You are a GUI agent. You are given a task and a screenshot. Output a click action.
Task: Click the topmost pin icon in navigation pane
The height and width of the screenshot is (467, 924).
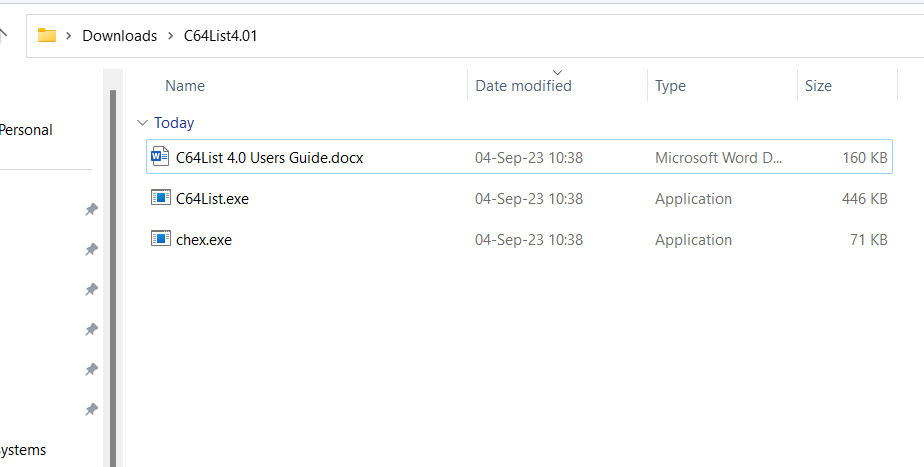[x=91, y=209]
